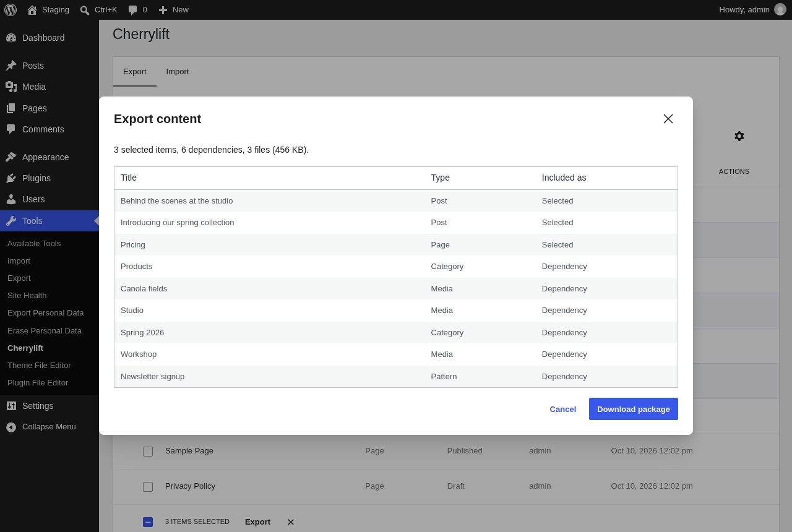Open the Media library menu

coord(49,87)
